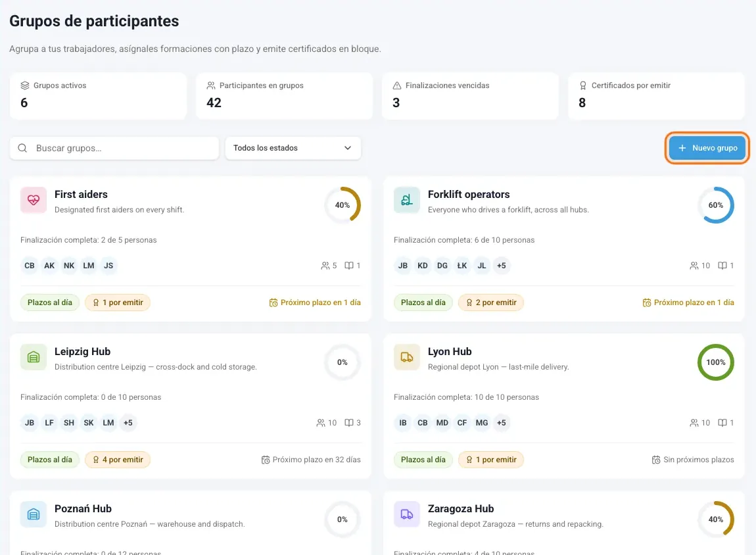
Task: Open the Lyon Hub group title
Action: [450, 352]
